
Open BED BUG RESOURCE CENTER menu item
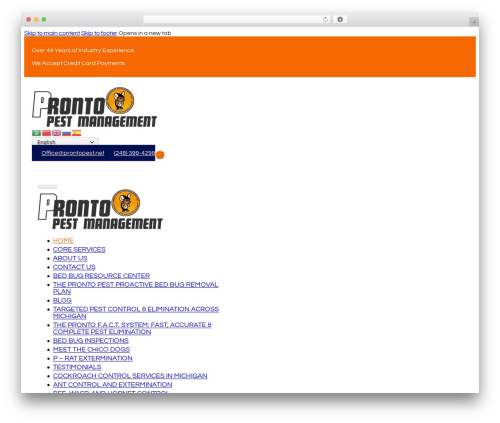tap(101, 276)
